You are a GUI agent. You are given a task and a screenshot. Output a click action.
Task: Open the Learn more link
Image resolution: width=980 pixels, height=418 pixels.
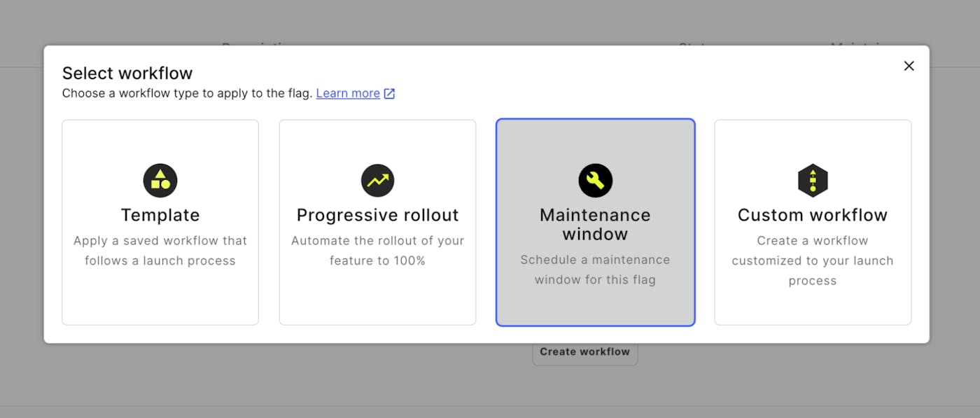[348, 93]
